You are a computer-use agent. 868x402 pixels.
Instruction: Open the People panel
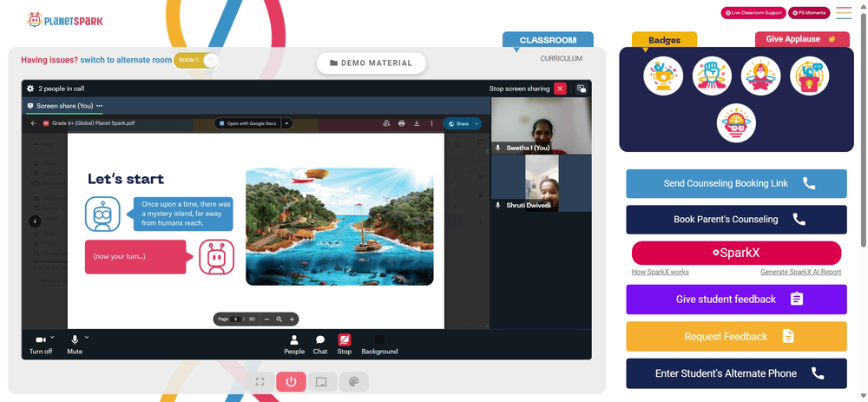(x=294, y=345)
